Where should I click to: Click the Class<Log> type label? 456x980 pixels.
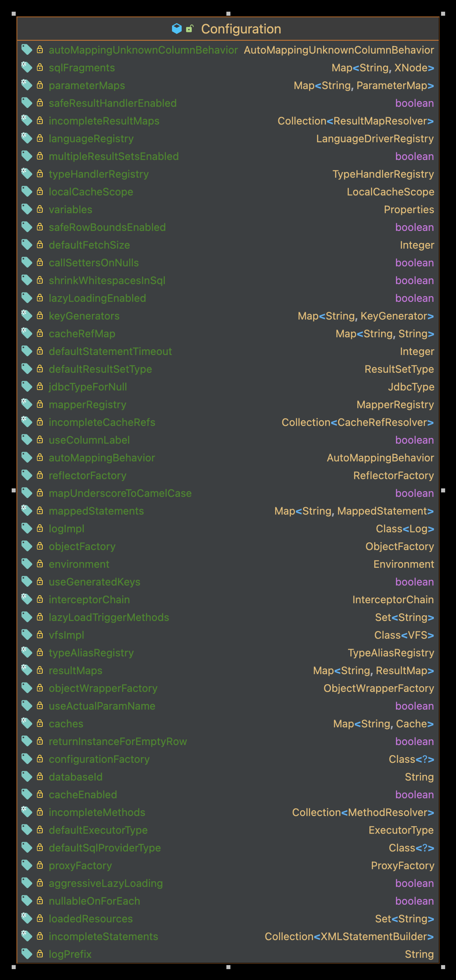pos(405,529)
